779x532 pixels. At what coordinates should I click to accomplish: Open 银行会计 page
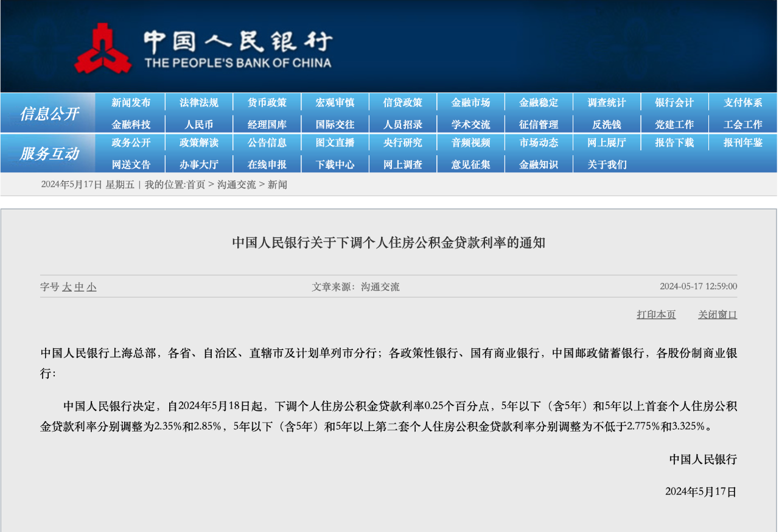click(x=674, y=103)
